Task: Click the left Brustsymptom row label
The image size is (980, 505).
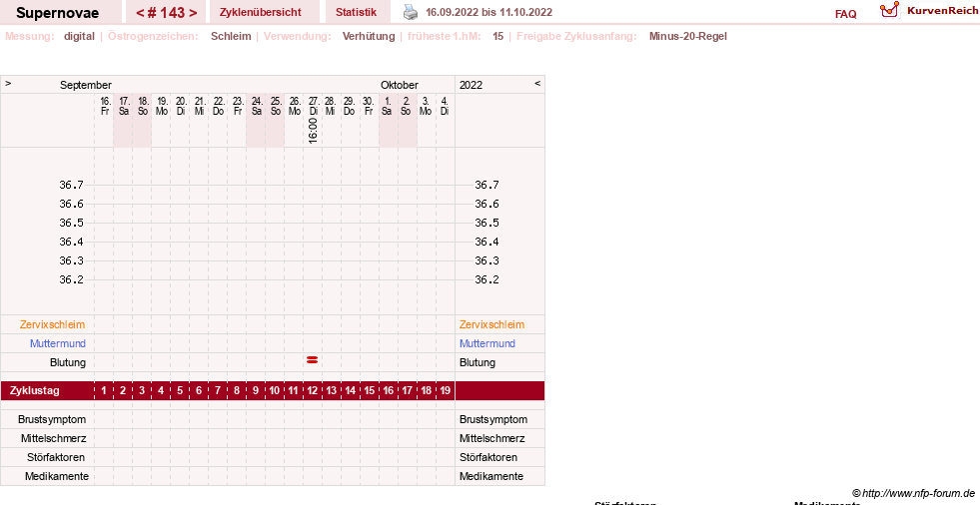Action: [x=52, y=419]
